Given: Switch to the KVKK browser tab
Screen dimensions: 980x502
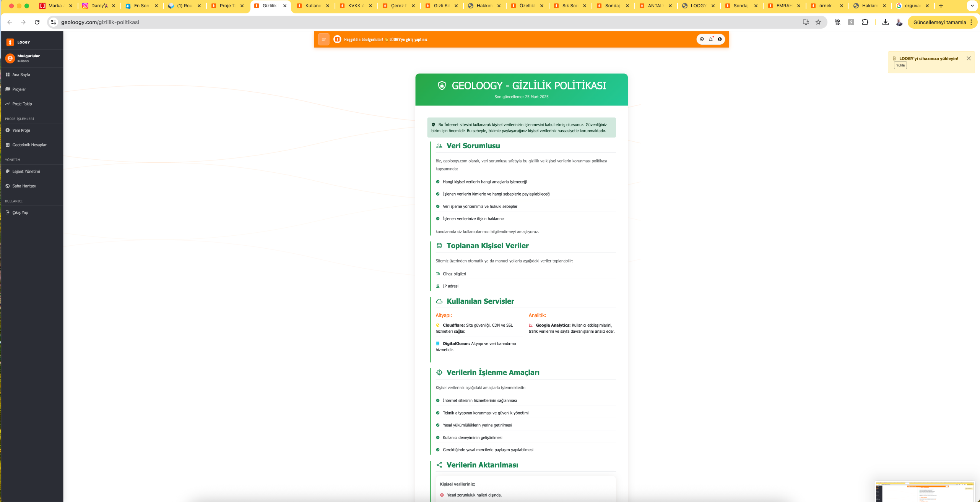Looking at the screenshot, I should click(x=354, y=6).
